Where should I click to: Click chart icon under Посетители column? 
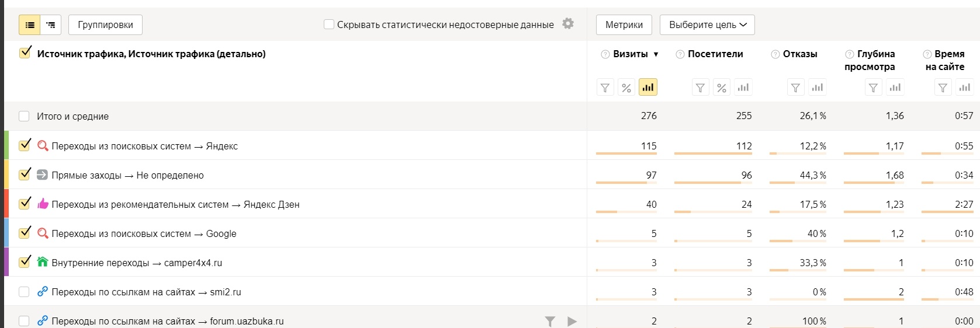(x=743, y=88)
